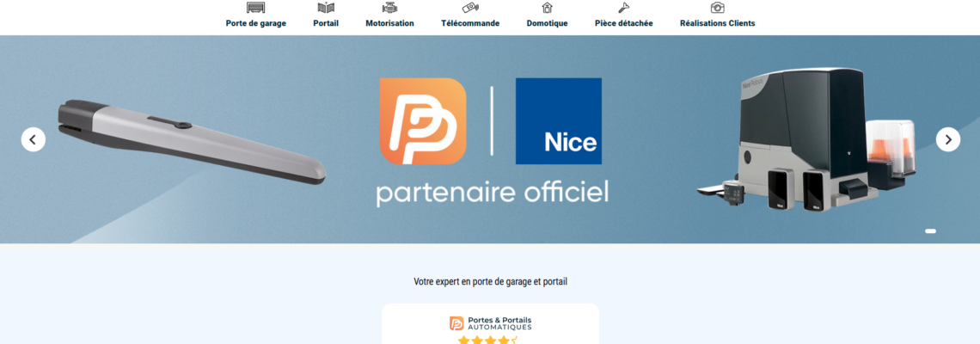Image resolution: width=980 pixels, height=344 pixels.
Task: Advance to the next carousel slide
Action: click(947, 139)
